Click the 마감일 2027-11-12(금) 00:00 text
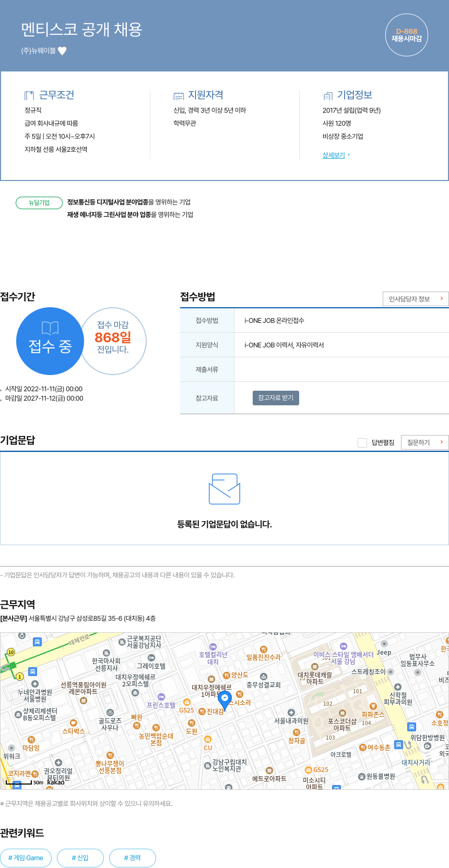The image size is (449, 868). point(44,399)
